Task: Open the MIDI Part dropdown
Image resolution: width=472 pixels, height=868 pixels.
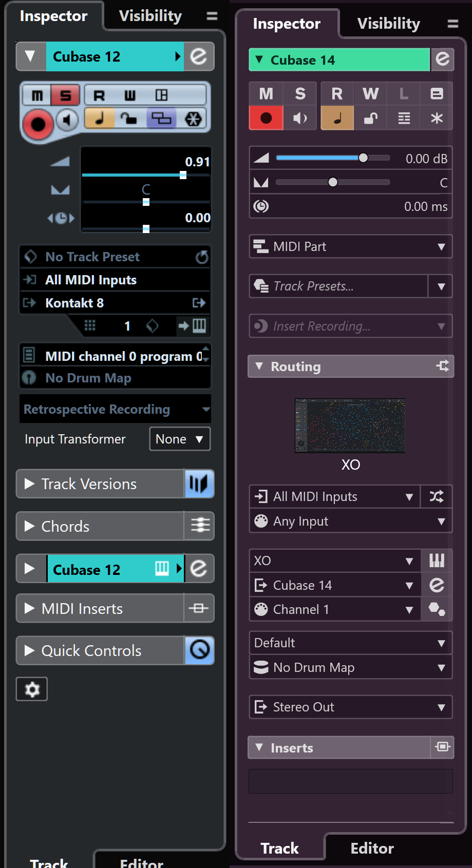Action: click(x=351, y=246)
